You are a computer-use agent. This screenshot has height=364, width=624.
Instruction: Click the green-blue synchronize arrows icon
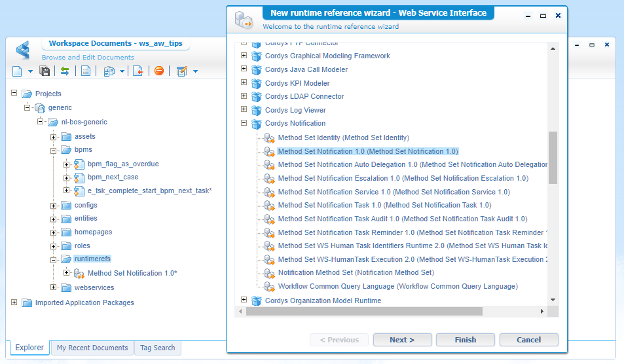(x=65, y=71)
